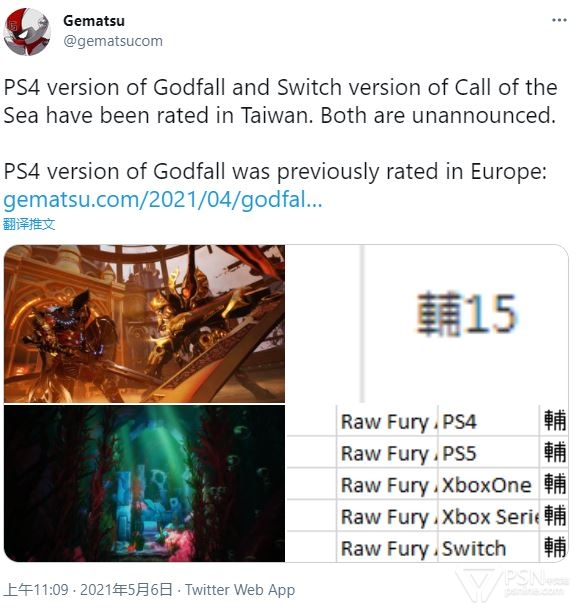Click the XboxOne table cell
Image resolution: width=580 pixels, height=614 pixels.
[488, 485]
